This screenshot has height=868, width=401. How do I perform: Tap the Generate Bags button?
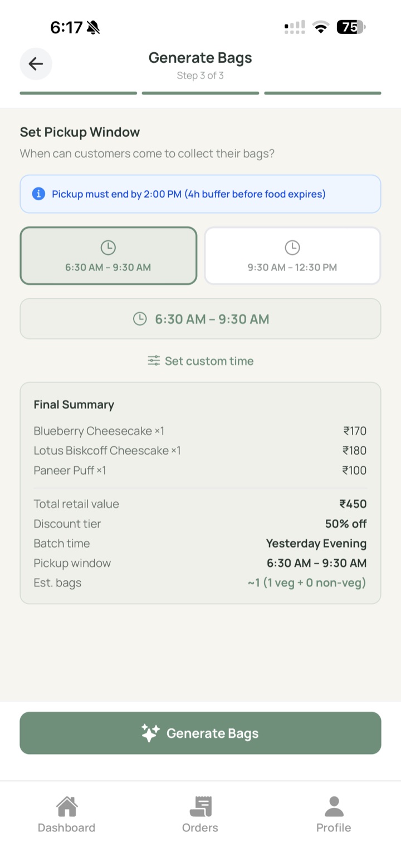(x=200, y=733)
